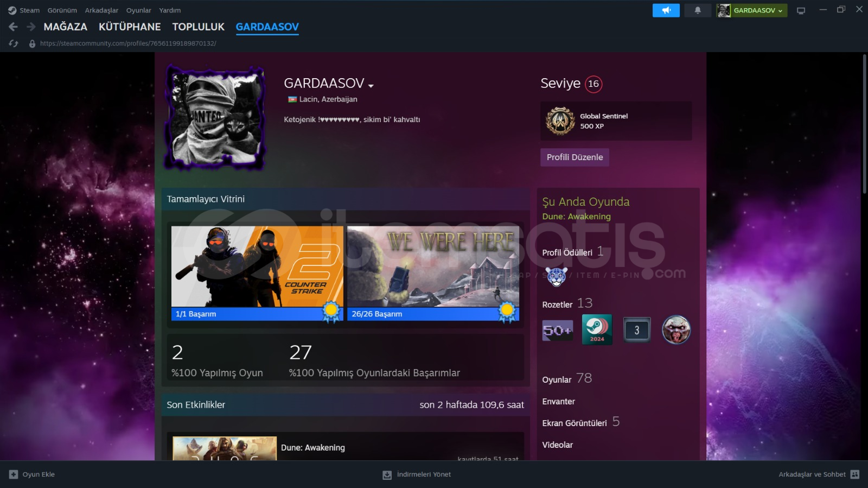Open the Oyunlar menu
868x488 pixels.
(x=139, y=10)
